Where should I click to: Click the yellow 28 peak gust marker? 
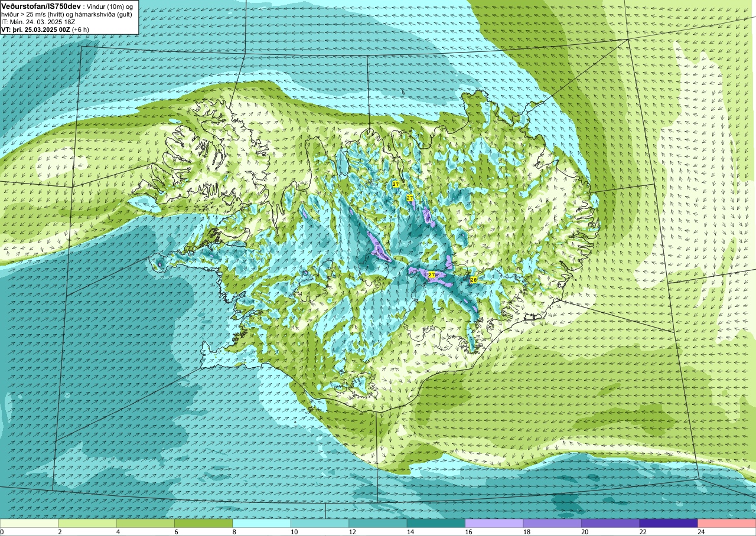[474, 280]
